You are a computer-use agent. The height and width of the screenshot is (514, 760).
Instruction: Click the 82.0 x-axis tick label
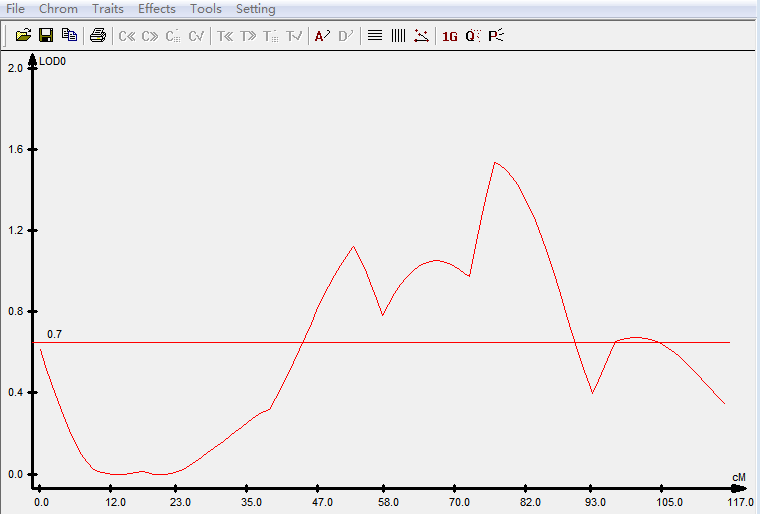click(x=530, y=502)
